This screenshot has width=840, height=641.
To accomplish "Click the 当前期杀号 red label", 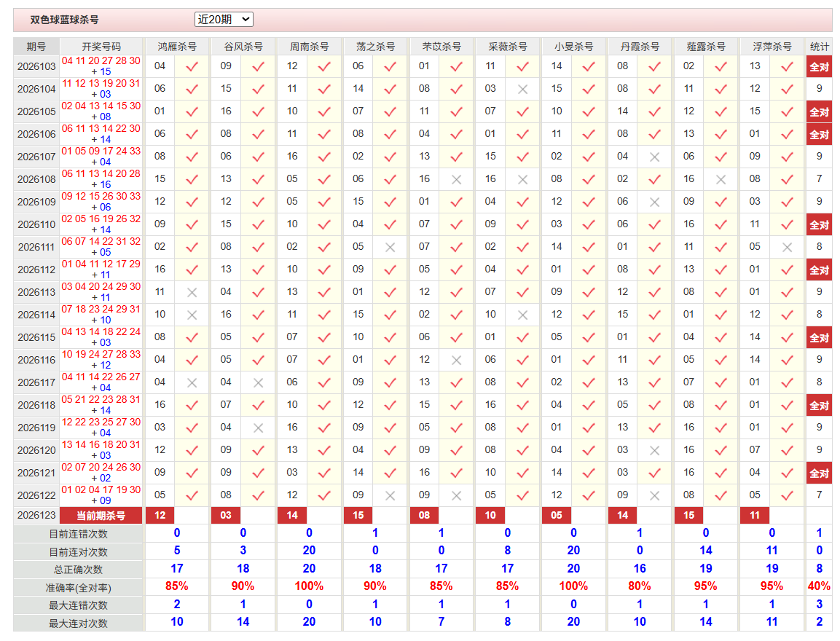I will 101,516.
